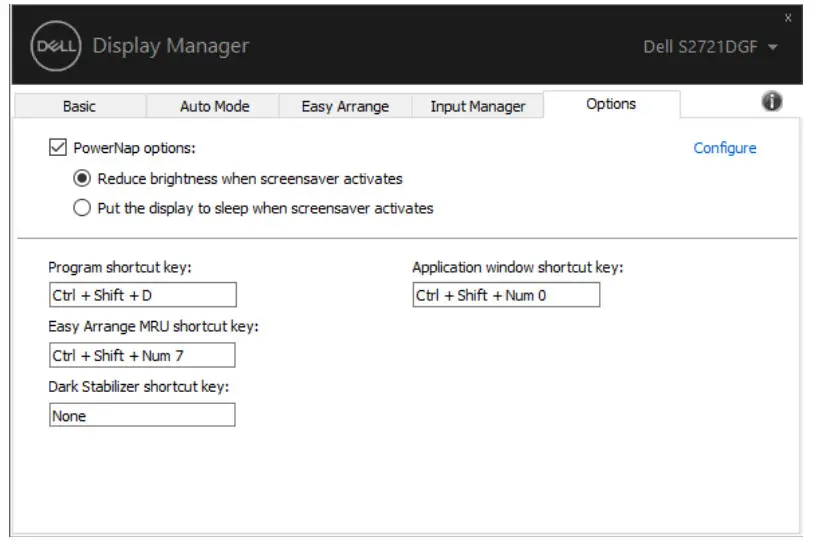Toggle the PowerNap options checkbox
Screen dimensions: 813x546
(x=58, y=147)
